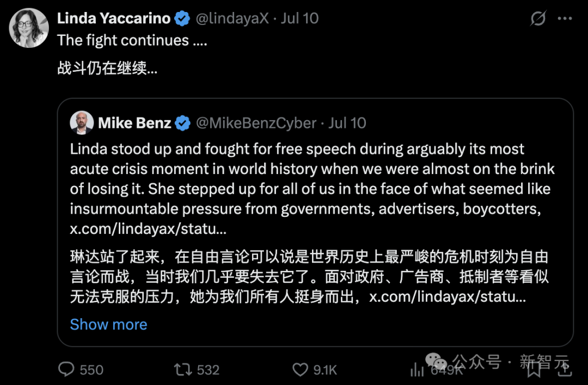This screenshot has width=588, height=385.
Task: Repost using the retweet arrows icon
Action: (x=183, y=370)
